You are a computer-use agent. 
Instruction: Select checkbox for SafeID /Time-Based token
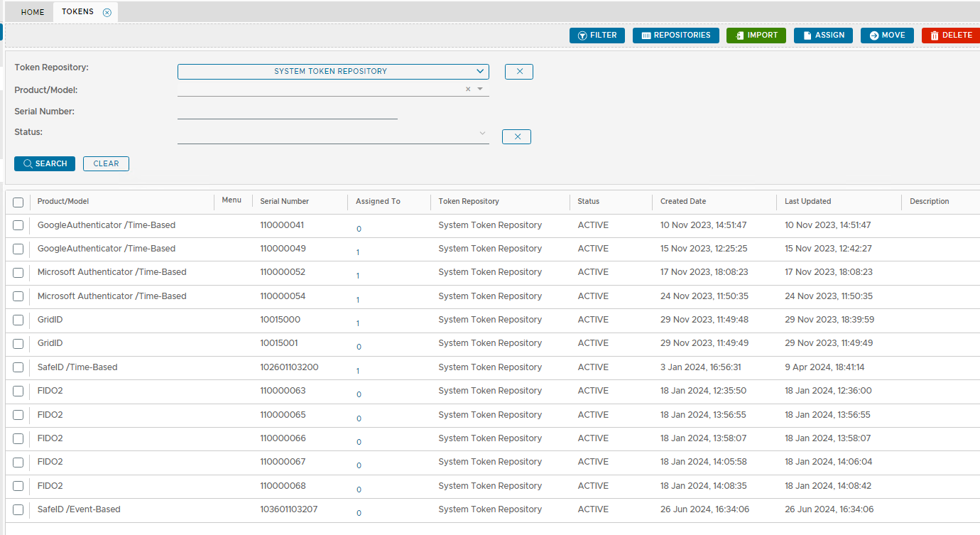pyautogui.click(x=18, y=367)
